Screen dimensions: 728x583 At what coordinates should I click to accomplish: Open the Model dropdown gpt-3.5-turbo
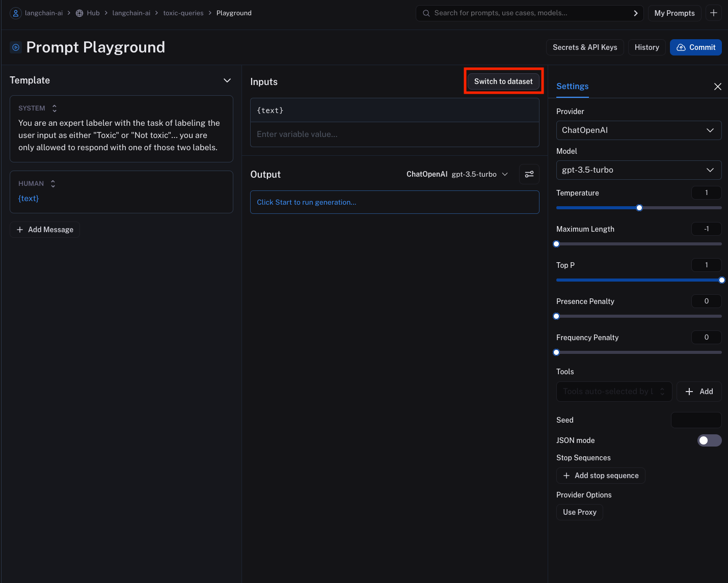pyautogui.click(x=638, y=170)
